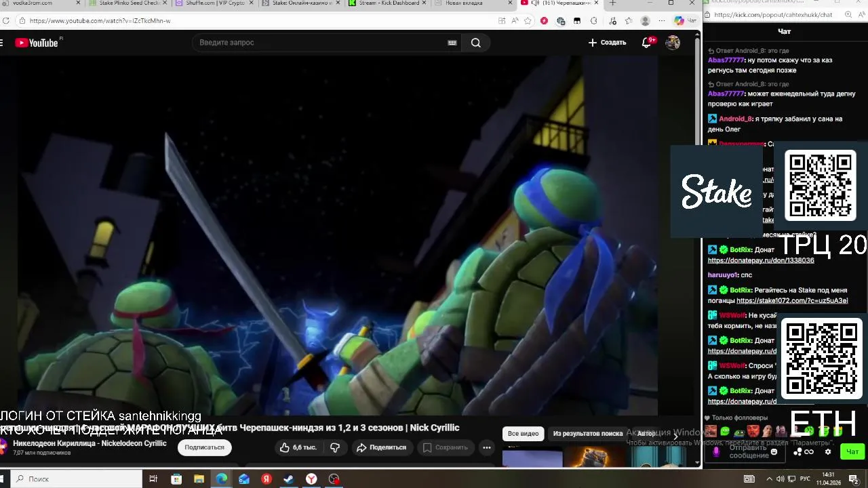Viewport: 868px width, 488px height.
Task: Open Edge extensions puzzle icon
Action: (594, 21)
